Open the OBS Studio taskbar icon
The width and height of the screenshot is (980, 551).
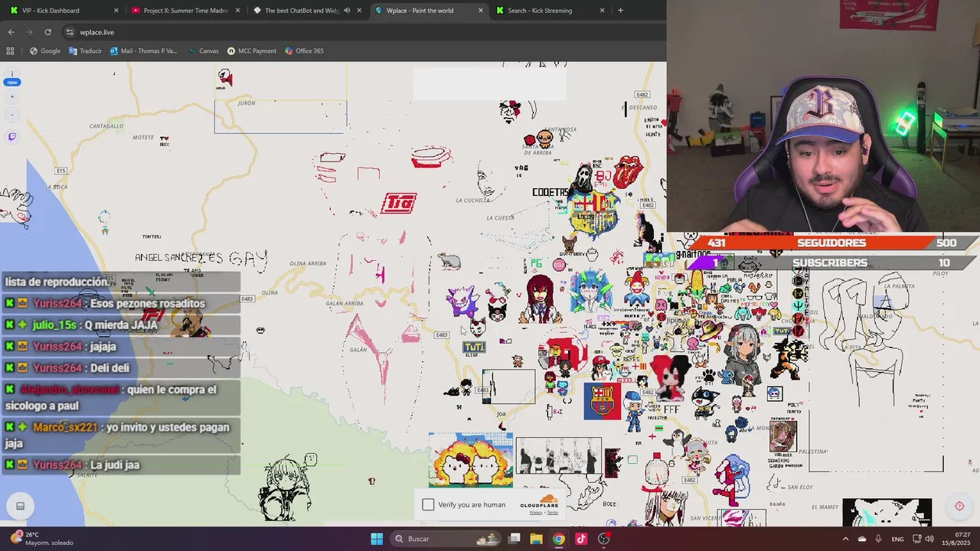(x=603, y=539)
